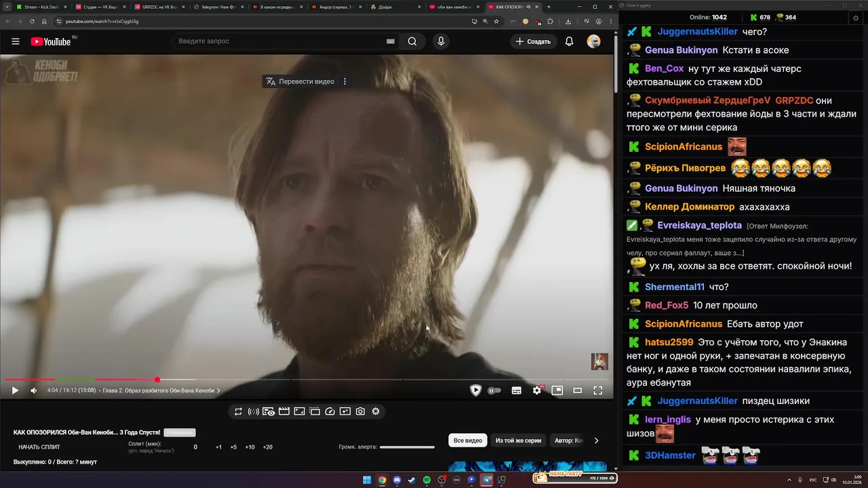
Task: Open a new browser tab
Action: click(x=549, y=7)
